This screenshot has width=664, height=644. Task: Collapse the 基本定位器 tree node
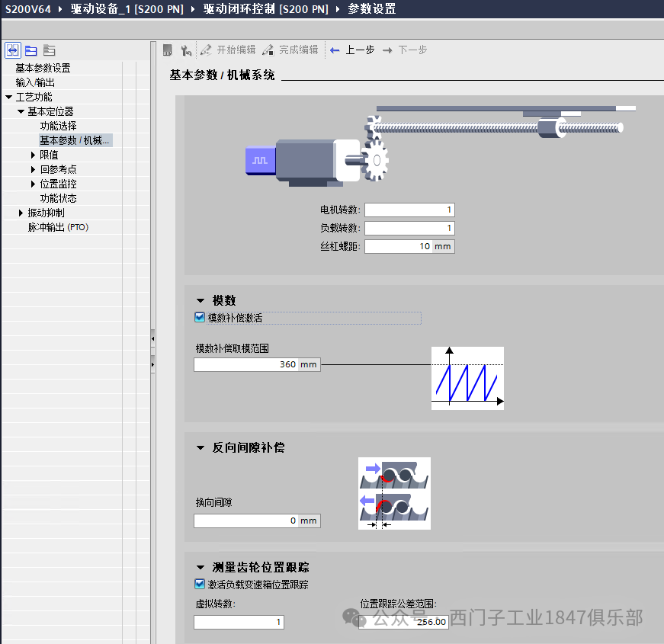21,111
